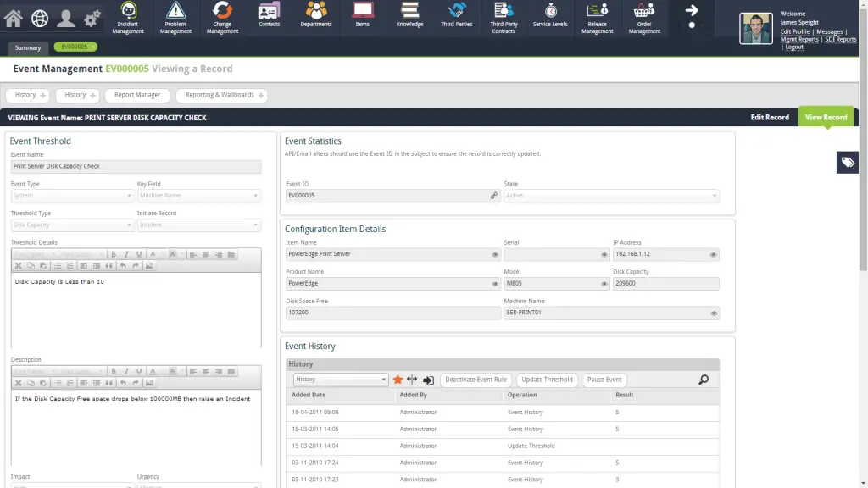Click the link icon in Event ID field
The height and width of the screenshot is (488, 868).
click(494, 196)
